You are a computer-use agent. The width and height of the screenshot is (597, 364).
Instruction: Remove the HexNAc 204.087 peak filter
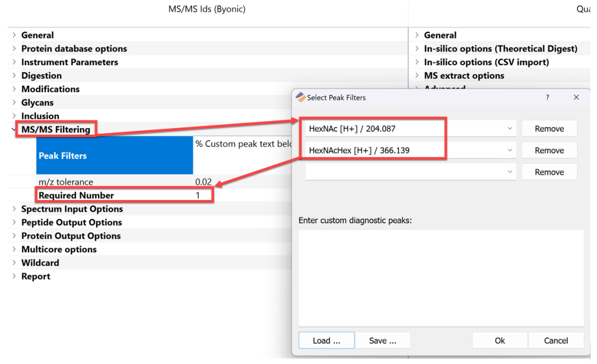pyautogui.click(x=549, y=129)
